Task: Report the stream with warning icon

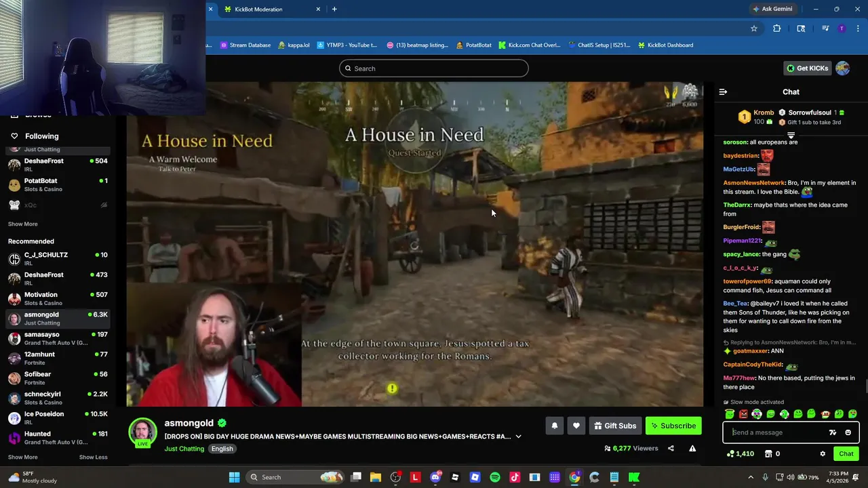Action: (x=692, y=448)
